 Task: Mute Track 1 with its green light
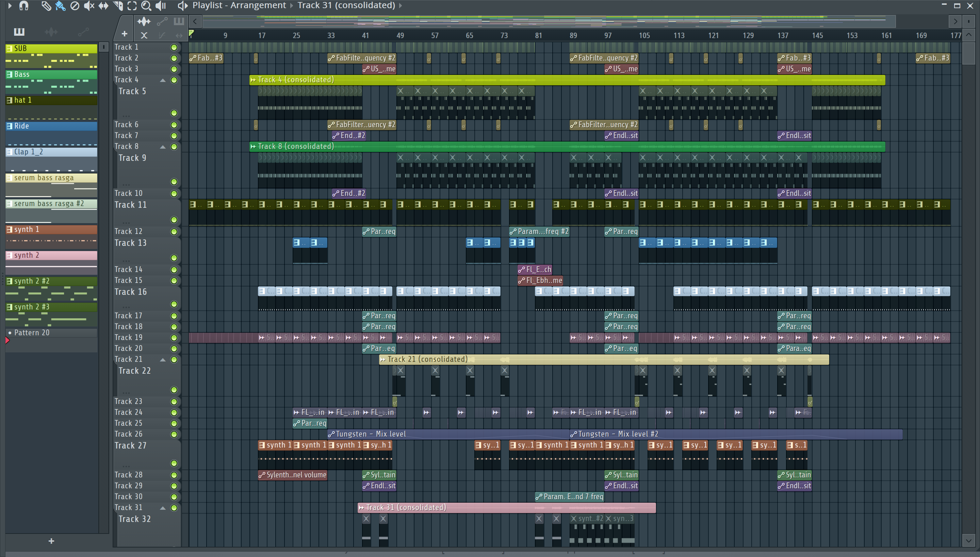tap(174, 48)
